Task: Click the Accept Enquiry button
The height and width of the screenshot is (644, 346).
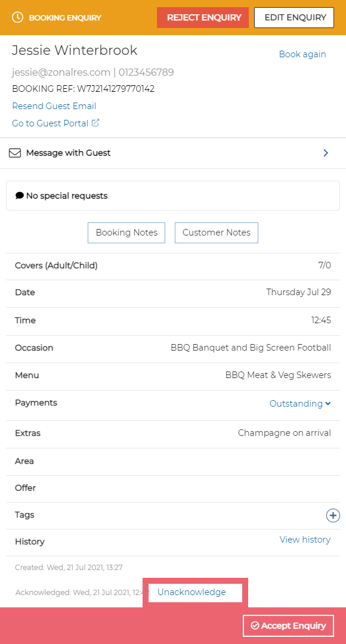Action: point(289,626)
